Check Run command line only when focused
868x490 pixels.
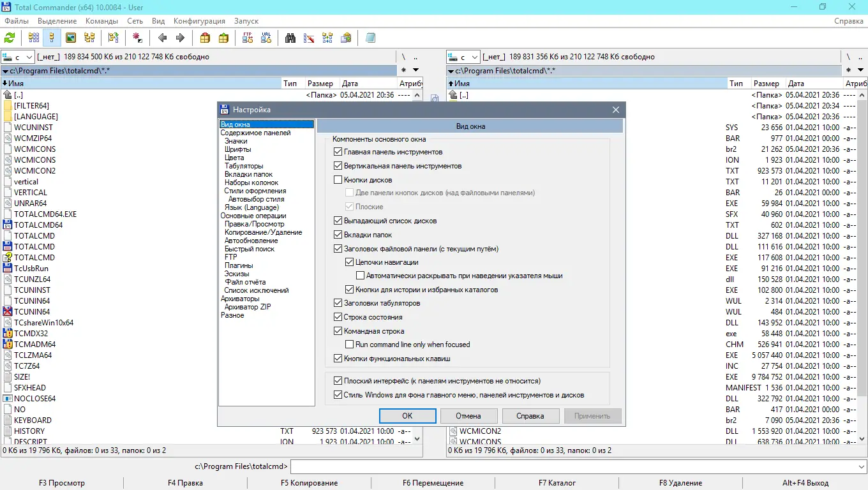pyautogui.click(x=349, y=344)
